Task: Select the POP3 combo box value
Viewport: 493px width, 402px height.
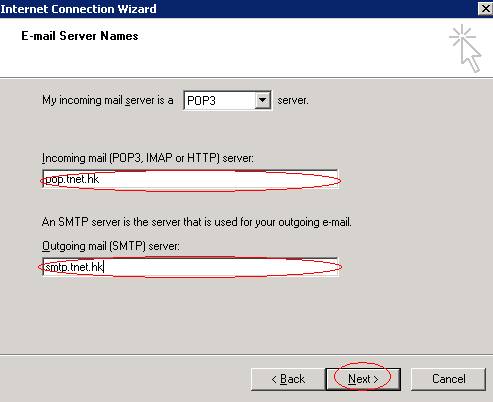Action: (220, 100)
